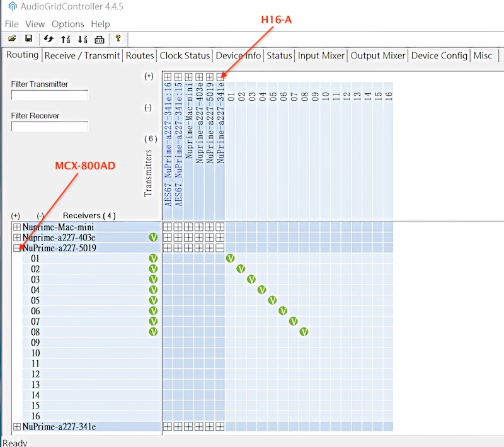This screenshot has width=504, height=447.
Task: Expand the Nuprime-Mac-mini receiver node
Action: coord(17,227)
